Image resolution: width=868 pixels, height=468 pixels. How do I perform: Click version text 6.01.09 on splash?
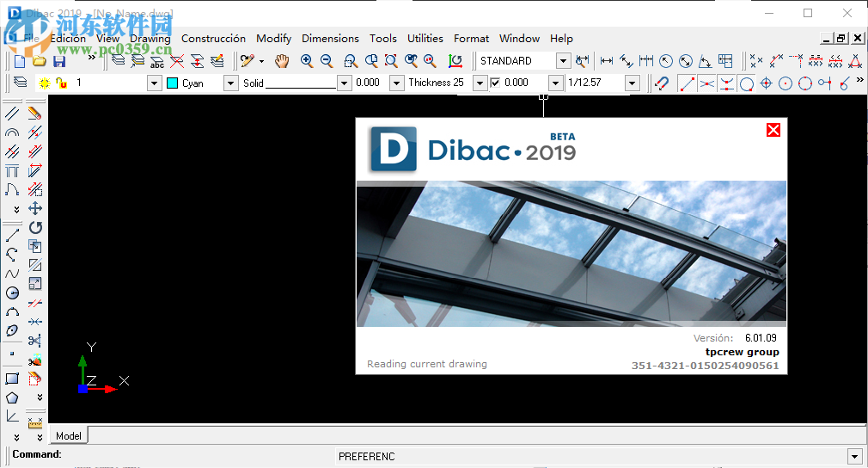pyautogui.click(x=761, y=338)
